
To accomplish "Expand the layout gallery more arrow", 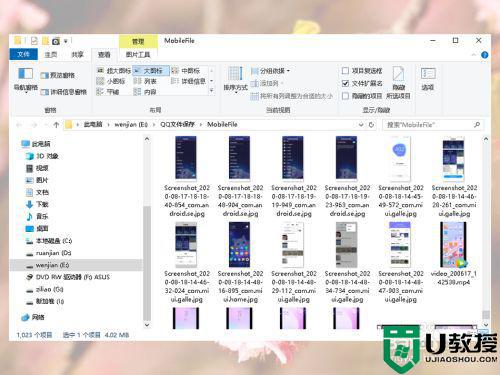I will coord(211,91).
